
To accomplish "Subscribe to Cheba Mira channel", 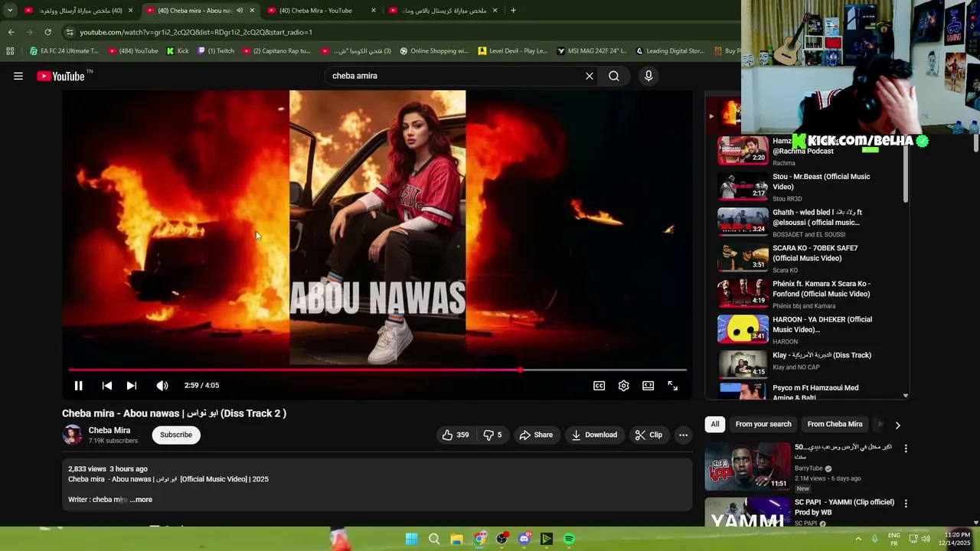I will click(176, 435).
